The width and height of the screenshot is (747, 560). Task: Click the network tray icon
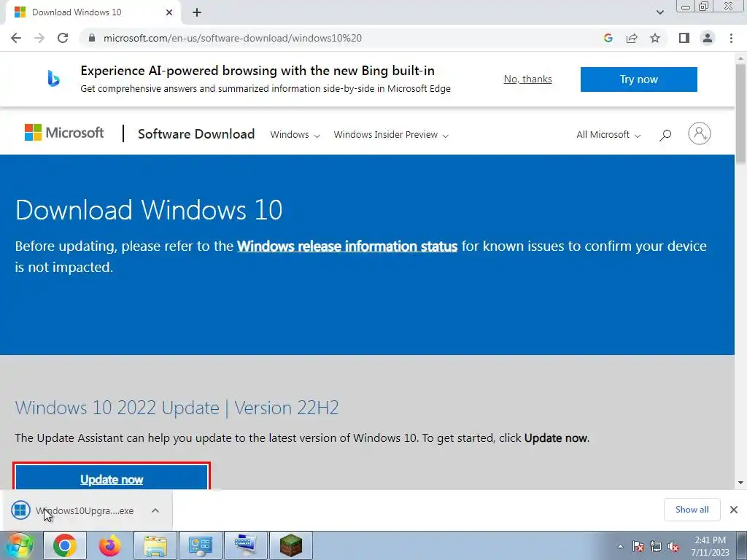tap(656, 546)
